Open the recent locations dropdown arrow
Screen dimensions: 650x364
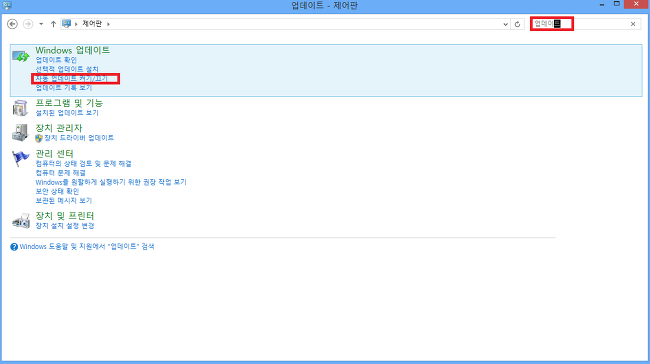pos(41,24)
